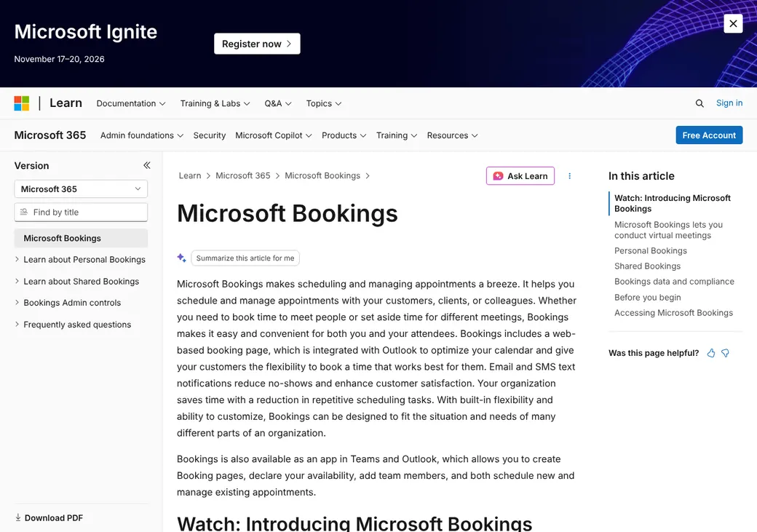The width and height of the screenshot is (757, 532).
Task: Click Summarize this article for me
Action: [245, 258]
